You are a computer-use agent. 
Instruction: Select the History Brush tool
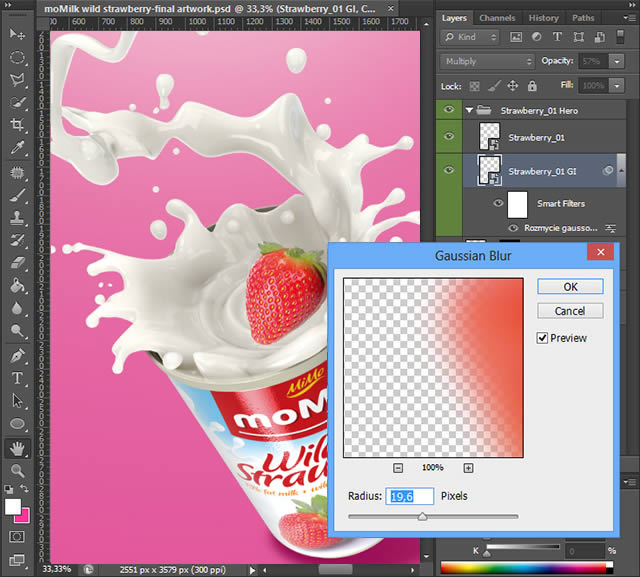point(17,240)
